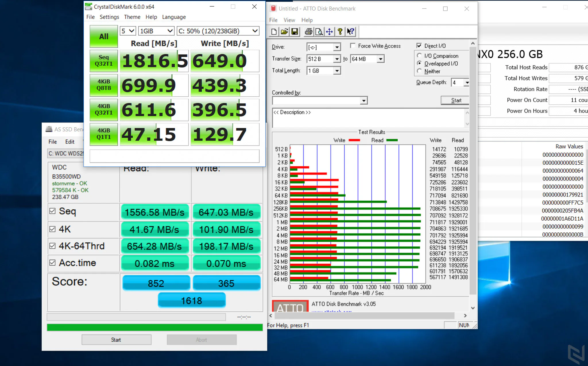Click the New file icon in ATTO toolbar
The image size is (588, 366).
274,32
